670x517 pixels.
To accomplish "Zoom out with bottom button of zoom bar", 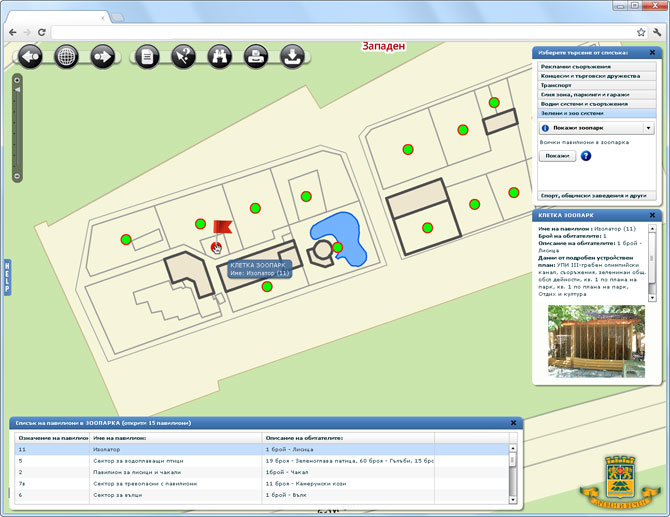I will [17, 176].
